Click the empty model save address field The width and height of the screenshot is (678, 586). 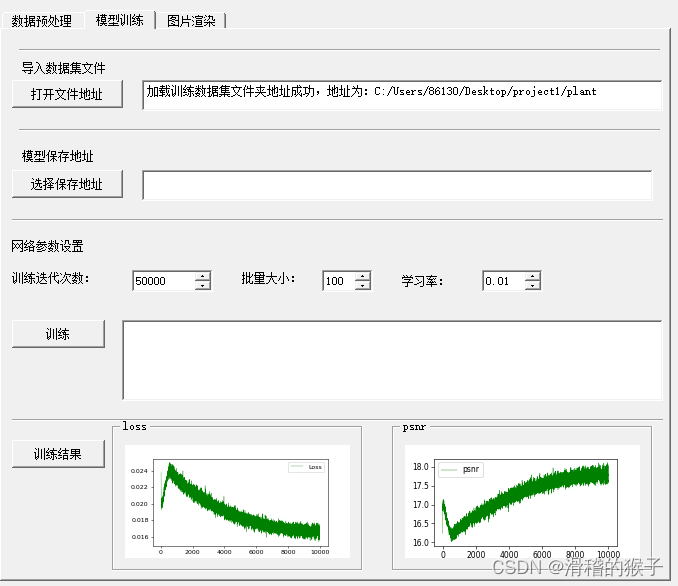tap(397, 185)
